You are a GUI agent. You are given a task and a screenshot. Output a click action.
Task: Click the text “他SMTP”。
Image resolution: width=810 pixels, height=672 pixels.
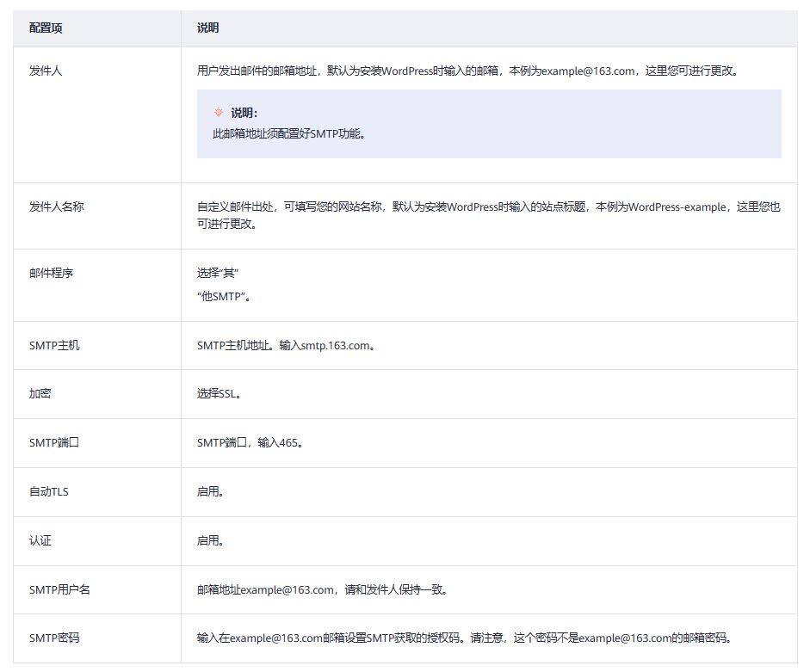pyautogui.click(x=224, y=297)
